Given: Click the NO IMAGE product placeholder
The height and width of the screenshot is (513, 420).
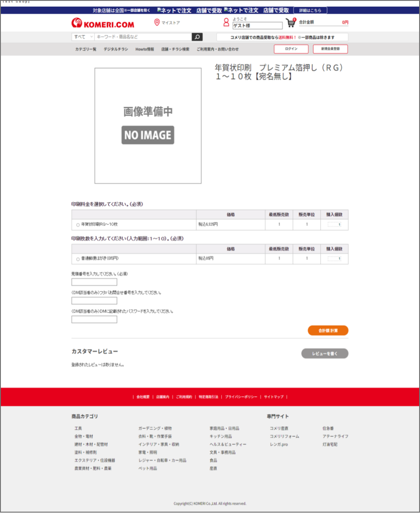Looking at the screenshot, I should (x=148, y=126).
